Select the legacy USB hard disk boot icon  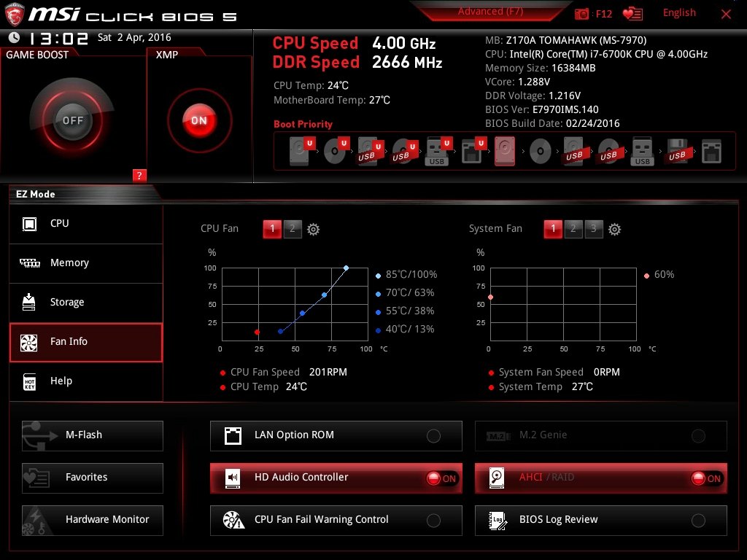click(574, 151)
